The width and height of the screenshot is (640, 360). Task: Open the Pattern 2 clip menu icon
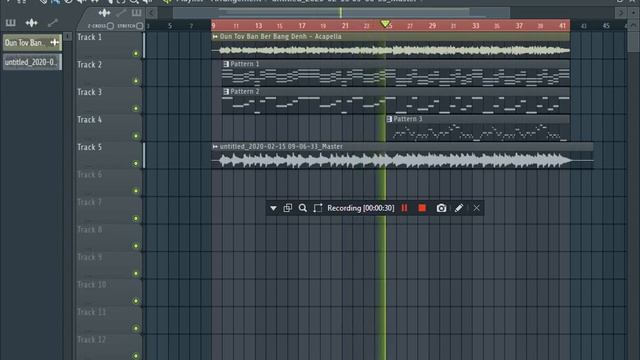tap(226, 91)
